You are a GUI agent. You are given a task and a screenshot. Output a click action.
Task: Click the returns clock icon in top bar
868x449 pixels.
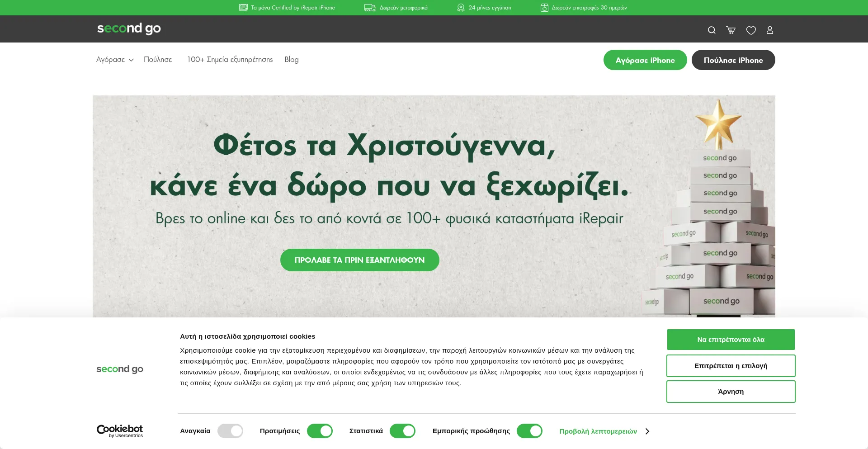(544, 8)
